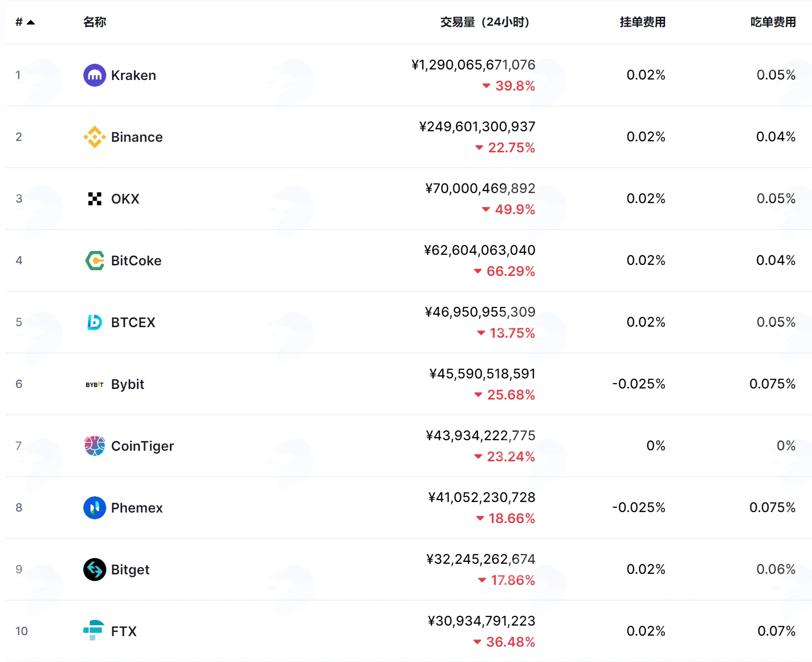Click the Bitget black circle logo

point(95,570)
